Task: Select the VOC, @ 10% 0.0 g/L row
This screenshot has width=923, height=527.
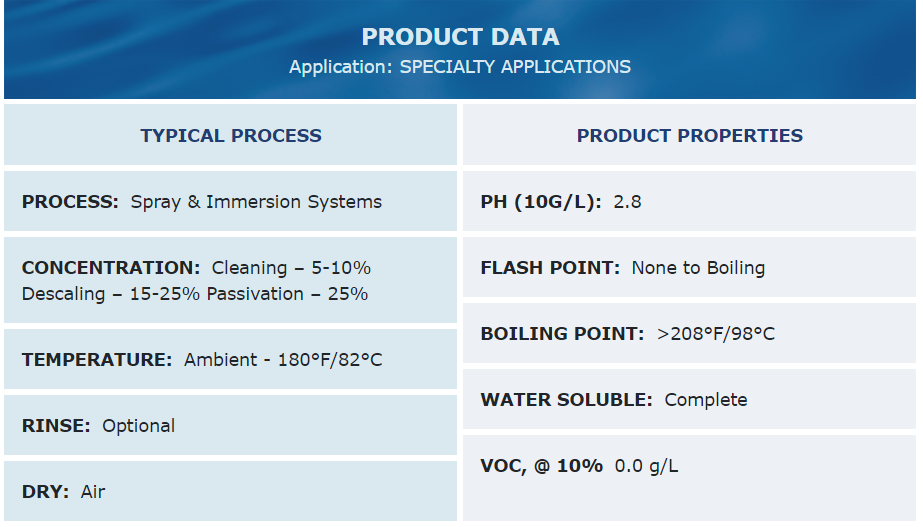Action: tap(689, 478)
